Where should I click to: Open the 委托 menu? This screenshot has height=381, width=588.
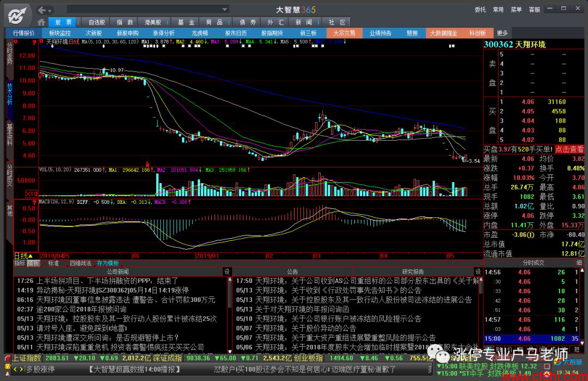pyautogui.click(x=480, y=10)
